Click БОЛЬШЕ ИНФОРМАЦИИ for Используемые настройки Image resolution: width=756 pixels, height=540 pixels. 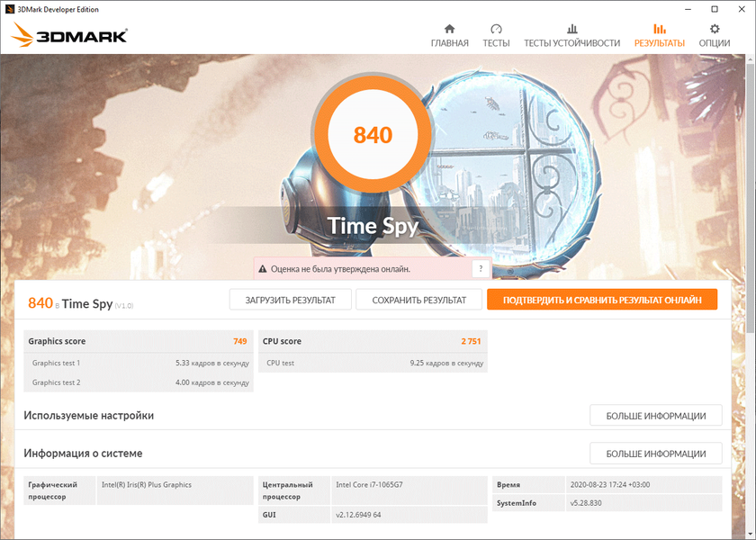656,416
